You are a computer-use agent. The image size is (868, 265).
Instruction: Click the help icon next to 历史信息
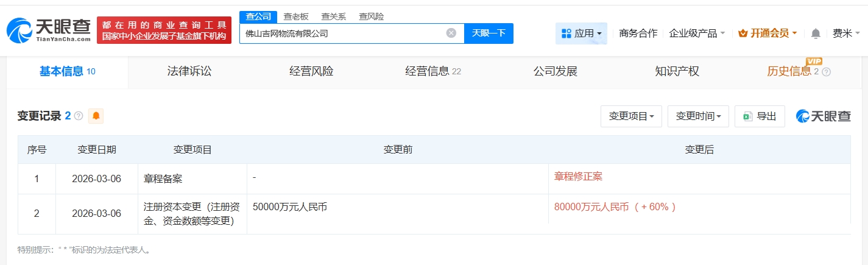[x=826, y=72]
